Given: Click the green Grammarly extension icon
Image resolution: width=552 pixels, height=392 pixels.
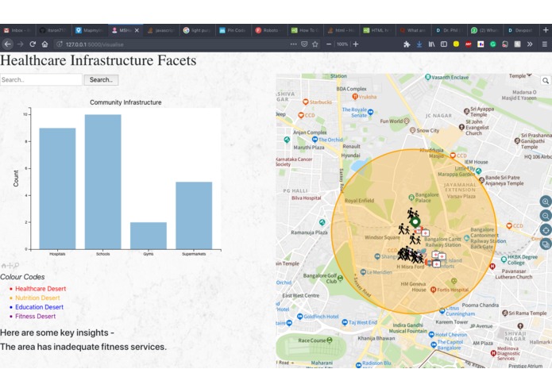Looking at the screenshot, I should [x=493, y=44].
